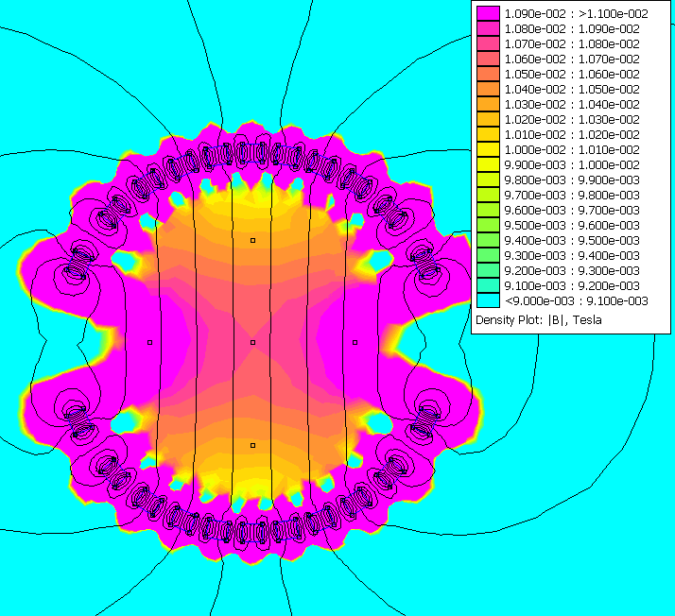This screenshot has width=675, height=616.
Task: Select the right square marker inside the coil
Action: pyautogui.click(x=355, y=342)
